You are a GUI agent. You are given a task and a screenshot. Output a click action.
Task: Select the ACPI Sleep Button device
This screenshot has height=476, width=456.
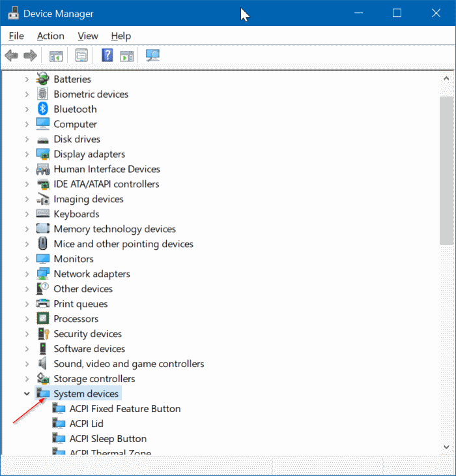click(x=107, y=439)
